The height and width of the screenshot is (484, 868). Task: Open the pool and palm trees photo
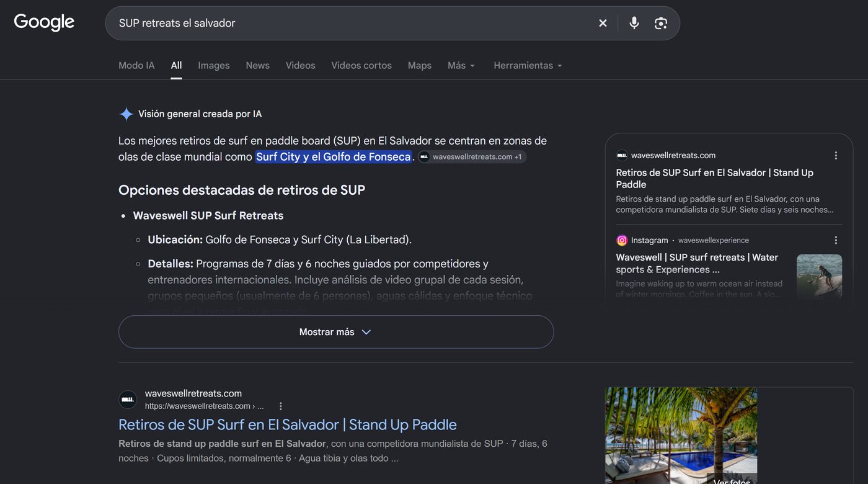681,436
